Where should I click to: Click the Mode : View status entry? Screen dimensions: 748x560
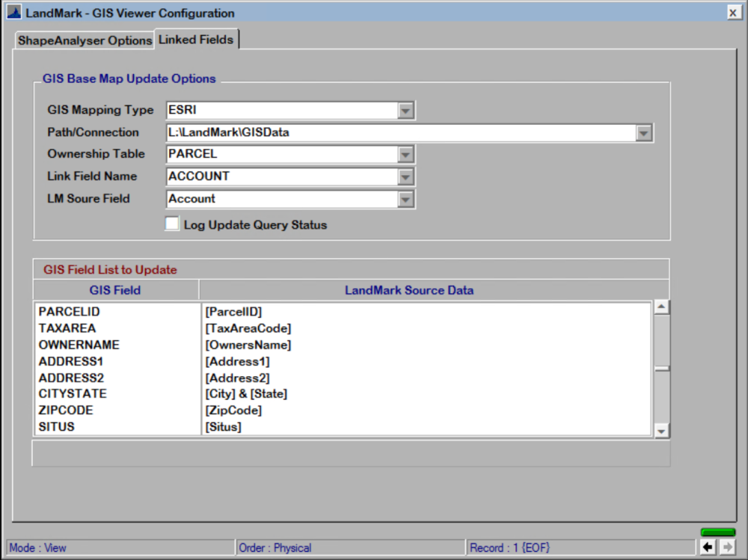click(120, 547)
